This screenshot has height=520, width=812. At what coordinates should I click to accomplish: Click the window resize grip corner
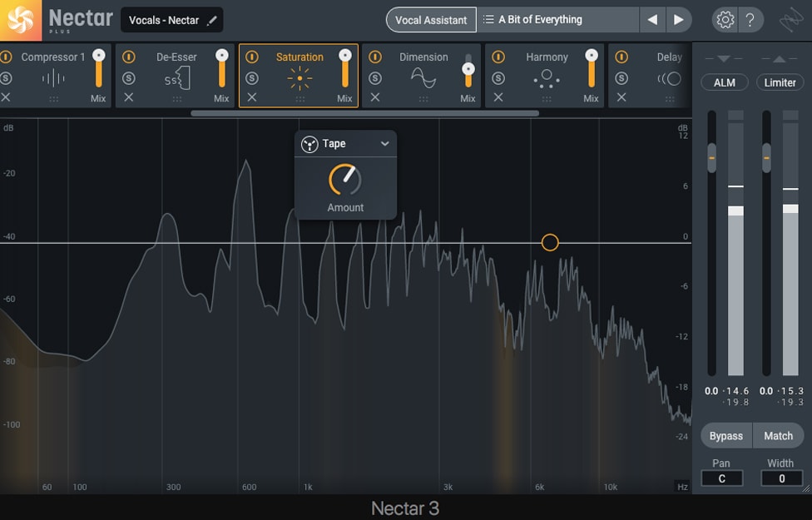click(x=806, y=488)
